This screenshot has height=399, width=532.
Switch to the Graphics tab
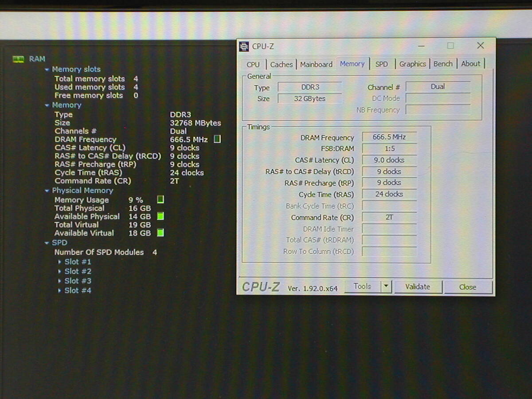[413, 64]
